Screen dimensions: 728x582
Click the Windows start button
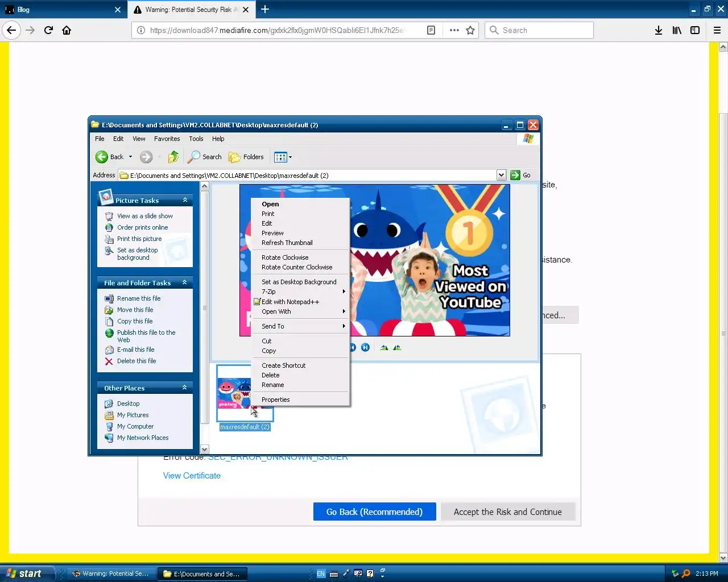[27, 573]
